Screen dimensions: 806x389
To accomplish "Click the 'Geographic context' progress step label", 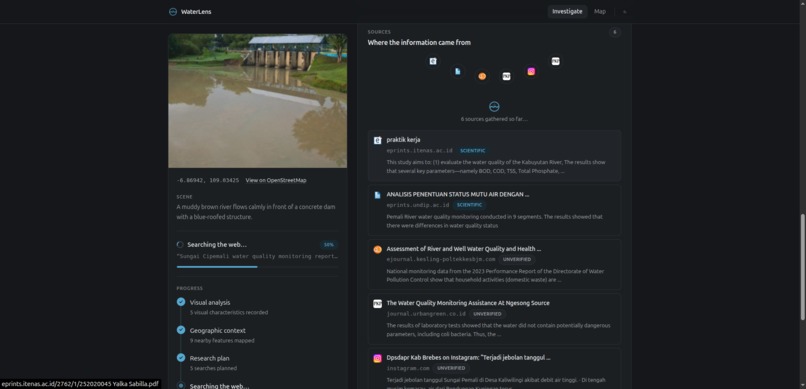I will [x=217, y=330].
